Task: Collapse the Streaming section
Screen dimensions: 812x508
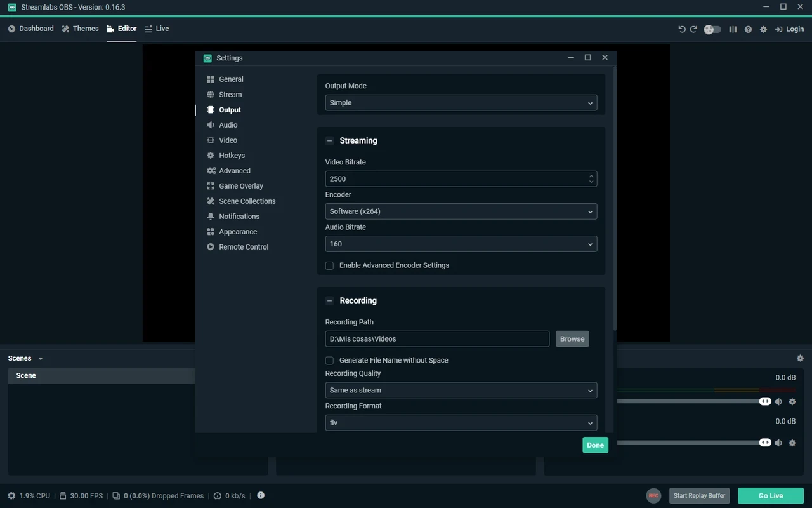Action: click(329, 141)
